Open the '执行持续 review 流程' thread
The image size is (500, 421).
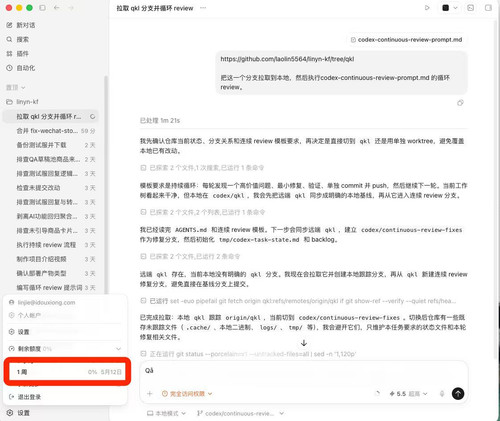click(x=50, y=245)
